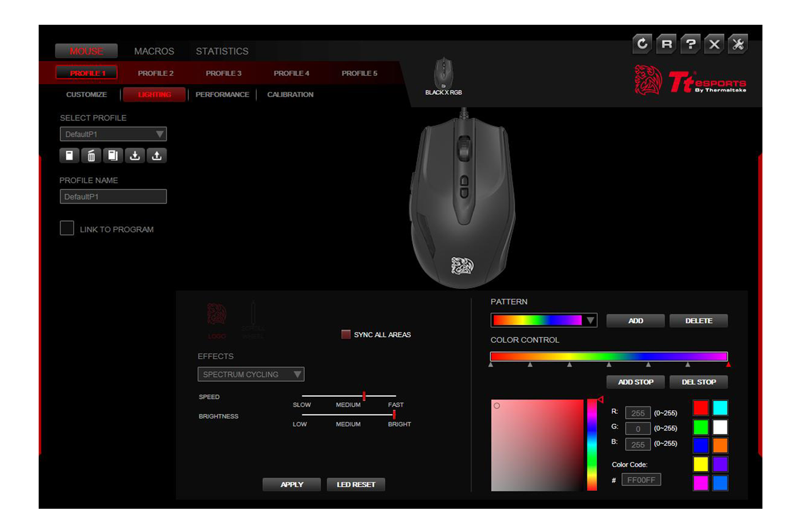
Task: Enable the Link to Program checkbox
Action: coord(67,228)
